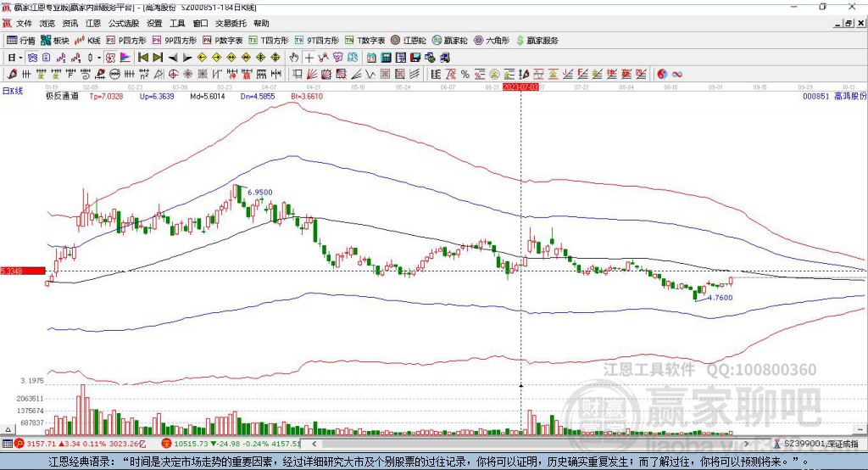Screen dimensions: 868x470
Task: Select the red pencil drawing tool
Action: (x=12, y=74)
